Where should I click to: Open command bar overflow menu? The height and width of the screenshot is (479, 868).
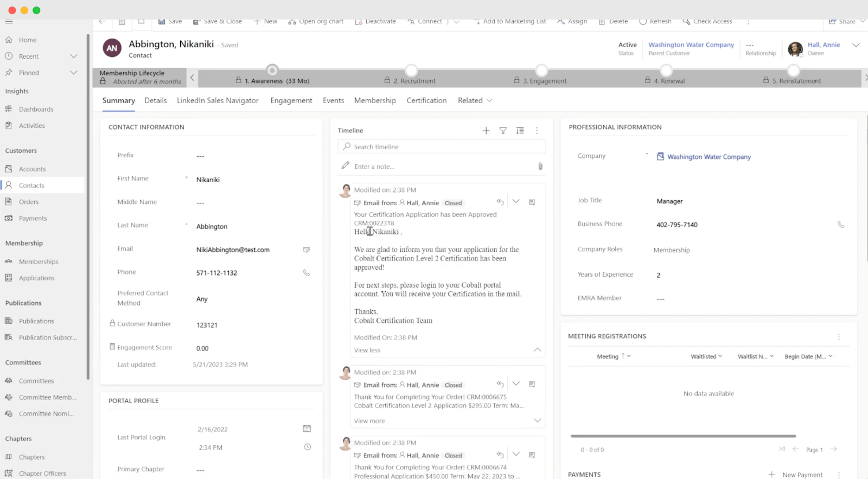coord(748,22)
